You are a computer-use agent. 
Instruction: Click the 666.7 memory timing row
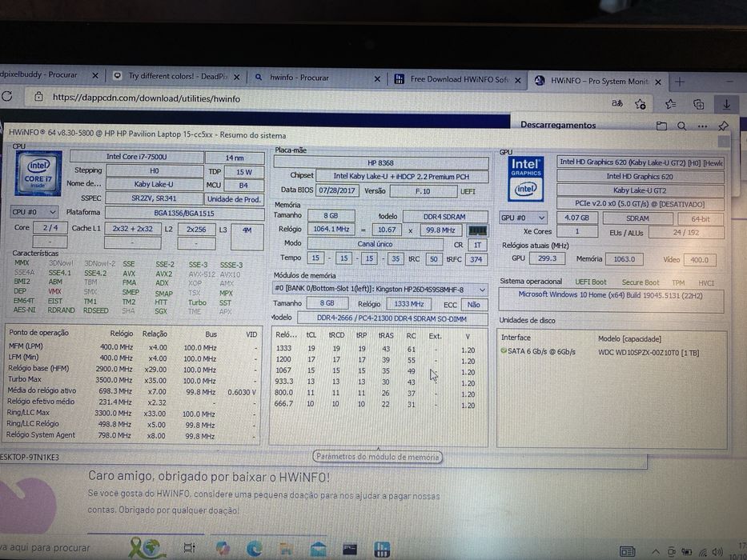(376, 404)
